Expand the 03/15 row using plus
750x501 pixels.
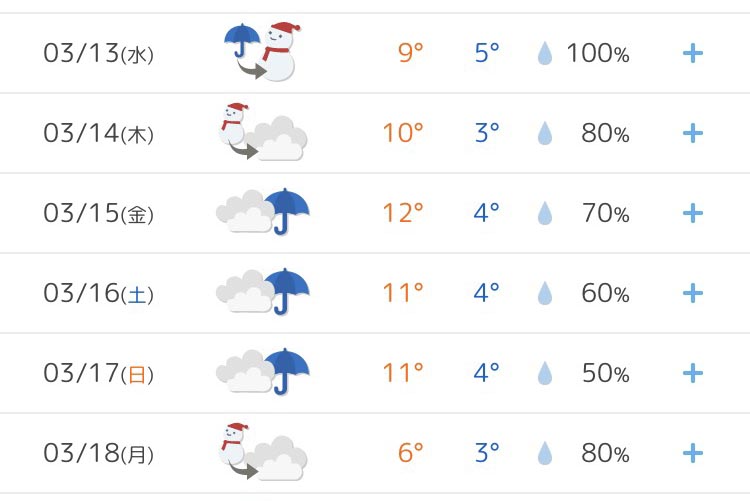tap(693, 213)
